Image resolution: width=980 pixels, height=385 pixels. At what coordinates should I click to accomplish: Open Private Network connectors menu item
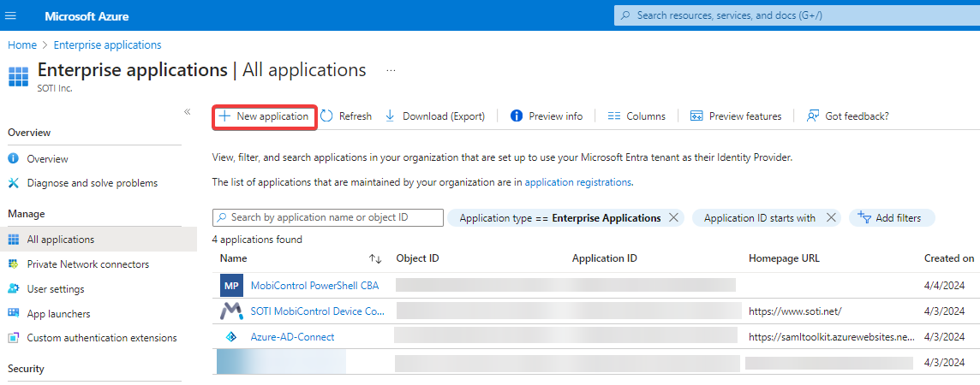point(87,264)
